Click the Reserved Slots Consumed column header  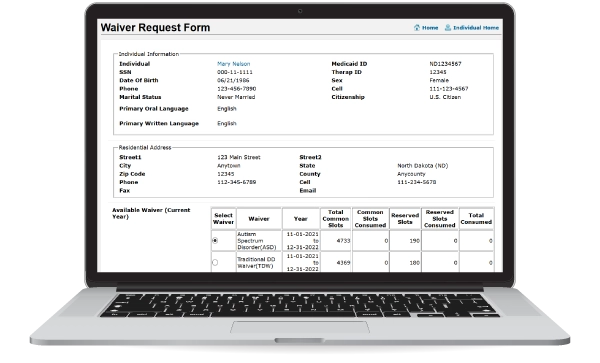tap(440, 218)
